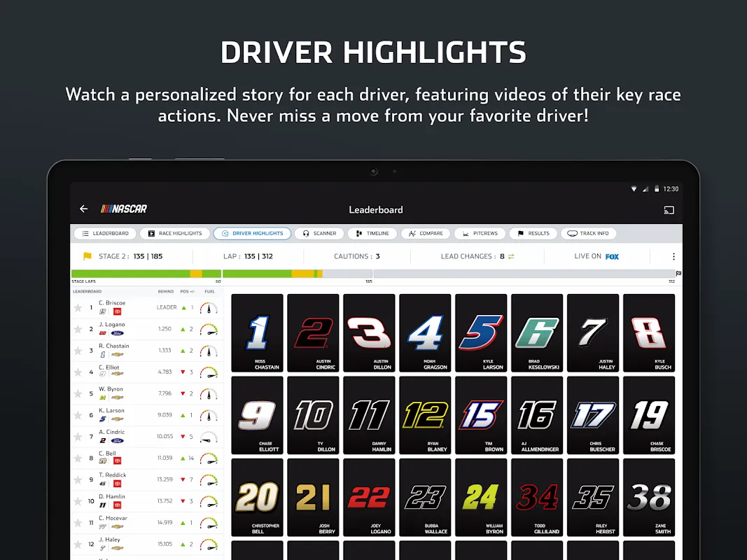Open the Race Highlights tab

[x=174, y=233]
